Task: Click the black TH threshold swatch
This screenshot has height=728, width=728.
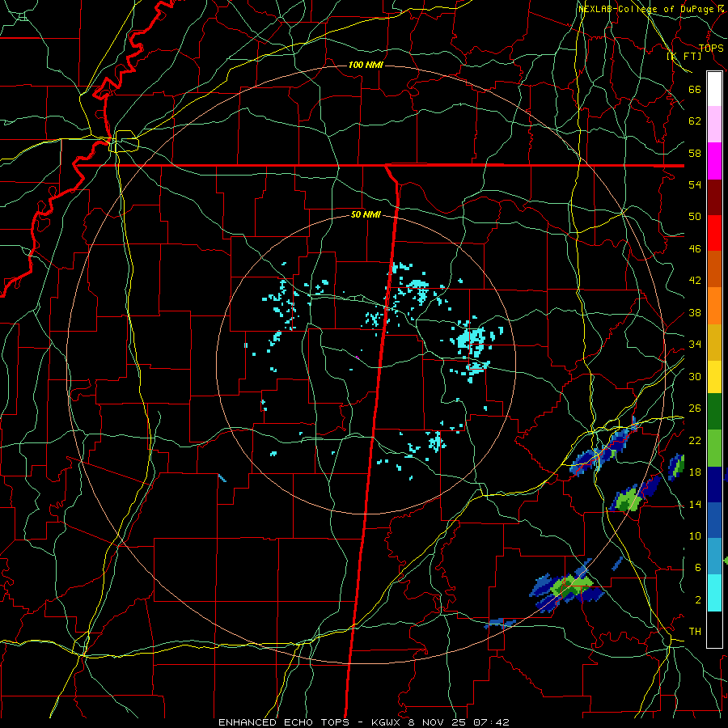Action: click(x=714, y=629)
